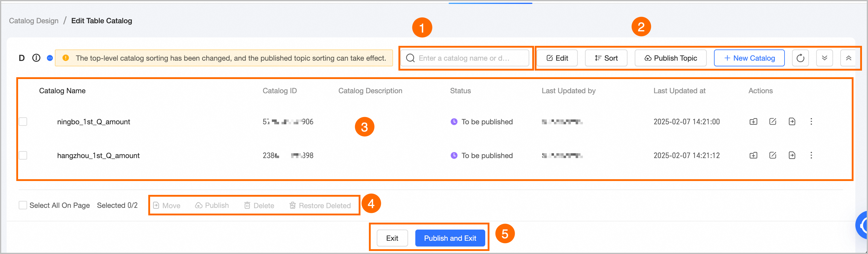868x254 pixels.
Task: Click the Catalog Description column header
Action: (370, 91)
